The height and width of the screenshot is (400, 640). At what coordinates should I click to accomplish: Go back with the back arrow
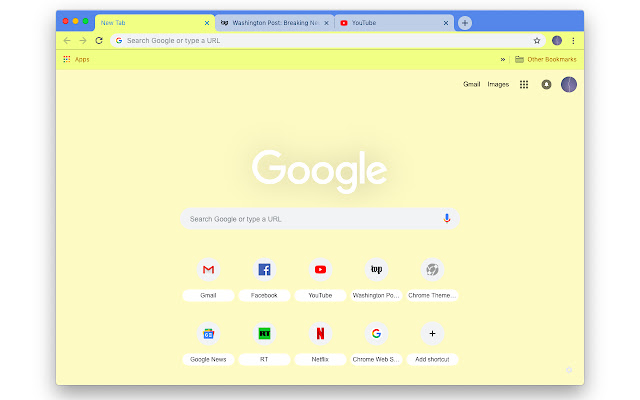point(67,40)
